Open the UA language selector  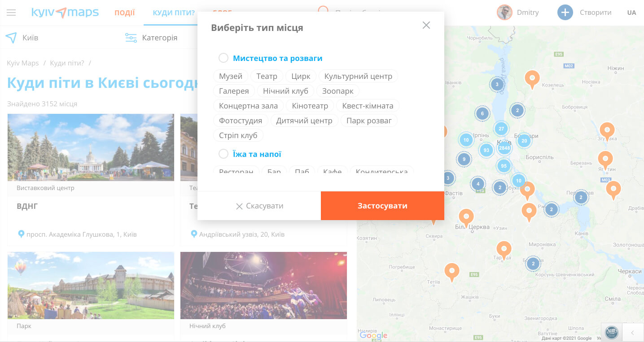tap(631, 13)
